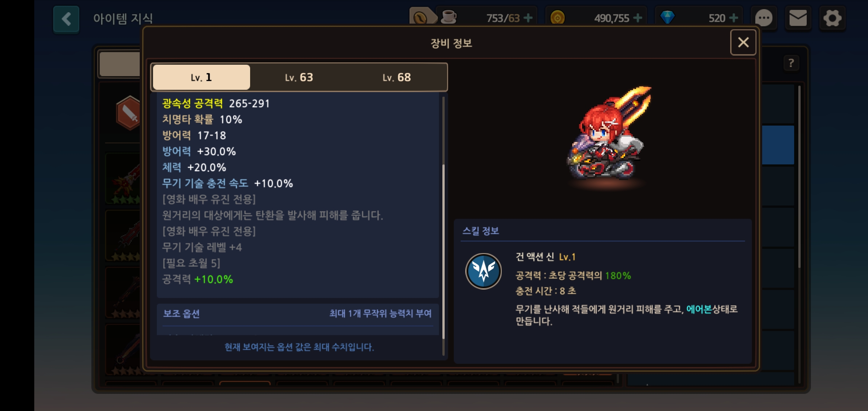This screenshot has width=868, height=411.
Task: Add more coffee with the plus button
Action: [528, 18]
